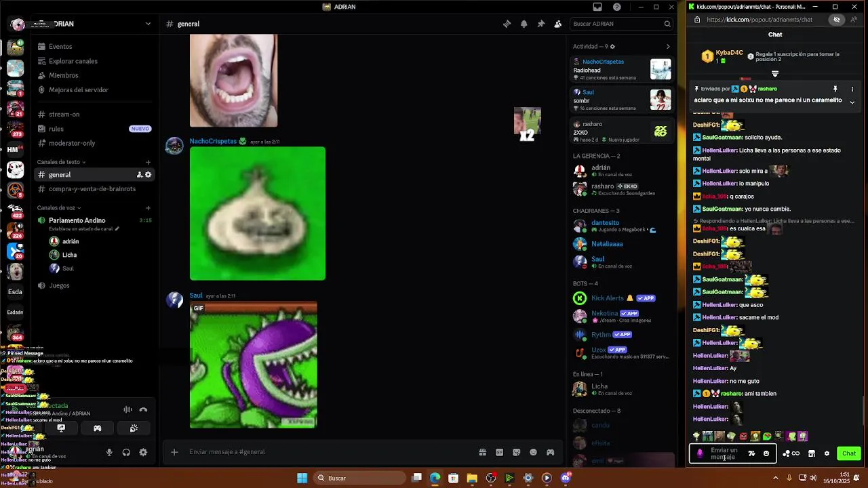Viewport: 868px width, 488px height.
Task: Select Licha in the voice channel list
Action: tap(69, 255)
